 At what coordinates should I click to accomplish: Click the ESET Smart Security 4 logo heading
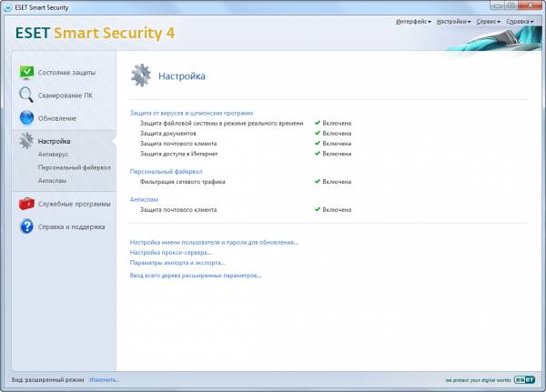[x=95, y=33]
